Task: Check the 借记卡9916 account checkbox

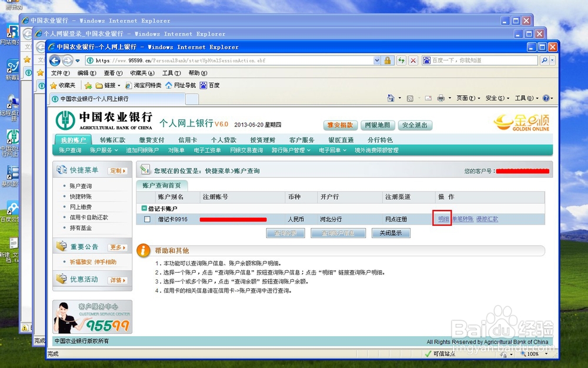Action: pos(147,219)
